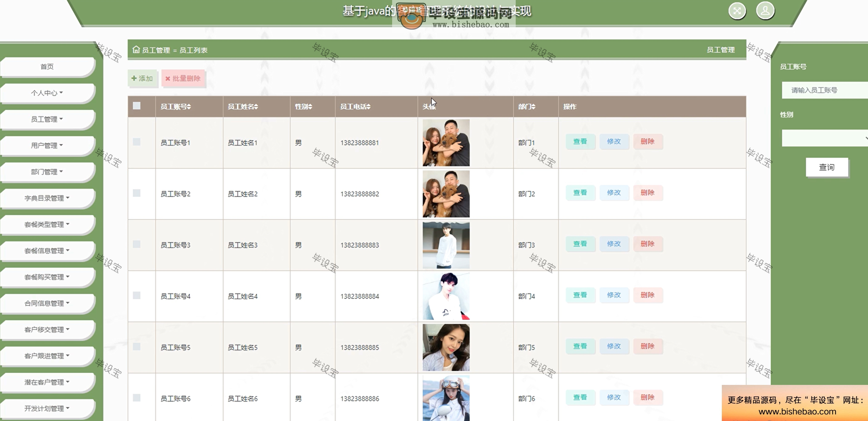Image resolution: width=868 pixels, height=421 pixels.
Task: Toggle the select-all checkbox in table header
Action: click(136, 105)
